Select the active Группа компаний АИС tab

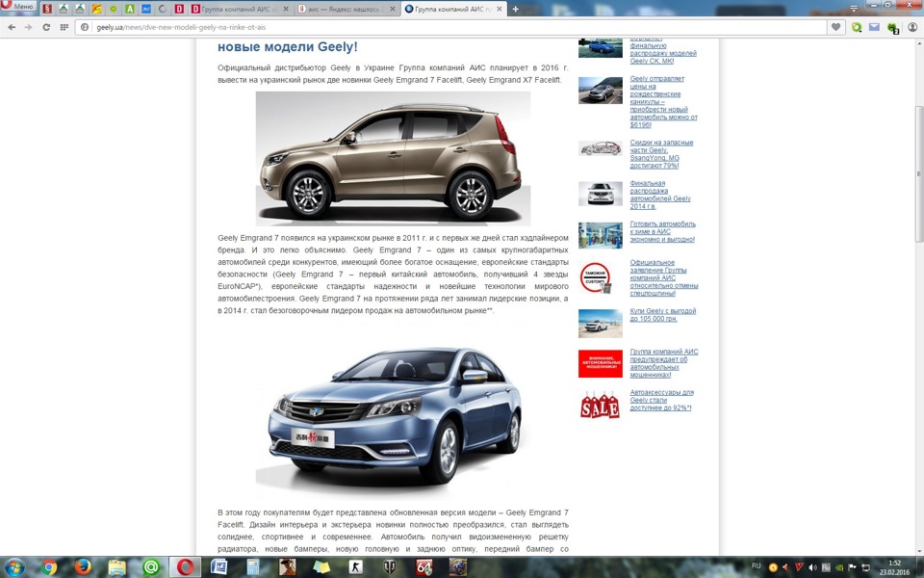coord(453,9)
